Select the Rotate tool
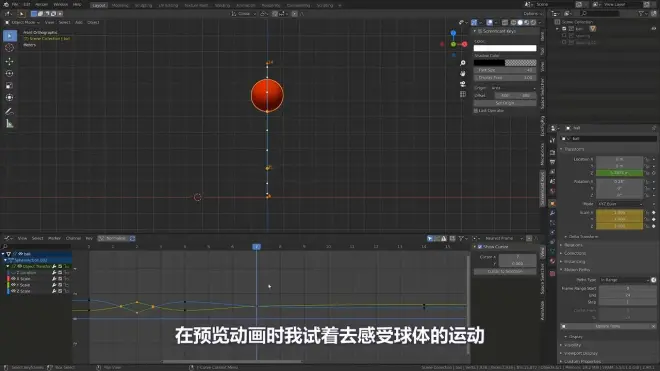Screen dimensions: 660x371 9,74
